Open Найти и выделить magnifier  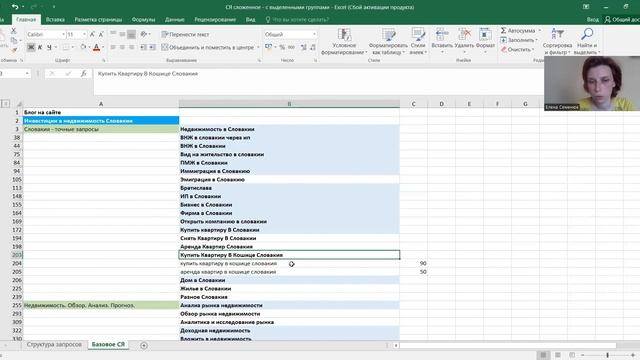(x=587, y=41)
